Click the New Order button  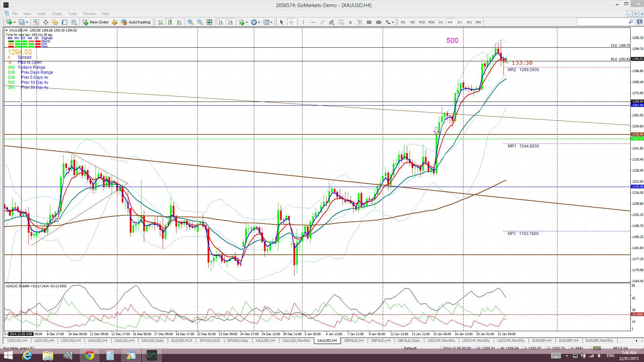96,22
